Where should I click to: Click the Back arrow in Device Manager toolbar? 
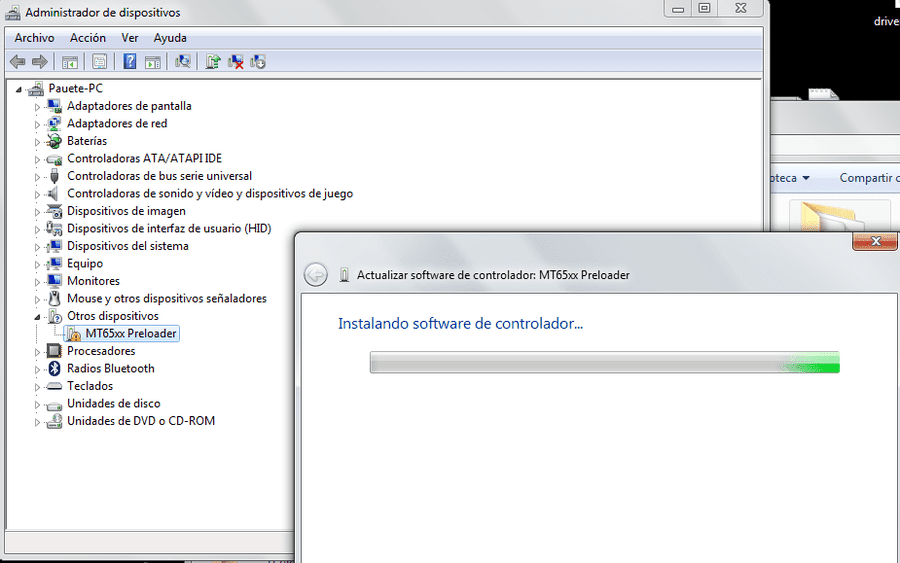point(18,61)
